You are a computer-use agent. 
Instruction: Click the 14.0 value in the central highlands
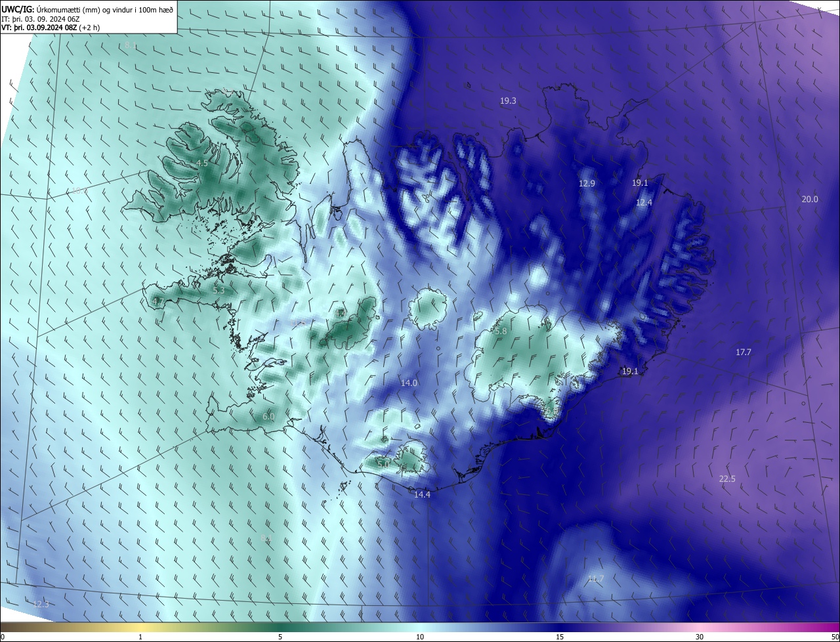(x=409, y=383)
